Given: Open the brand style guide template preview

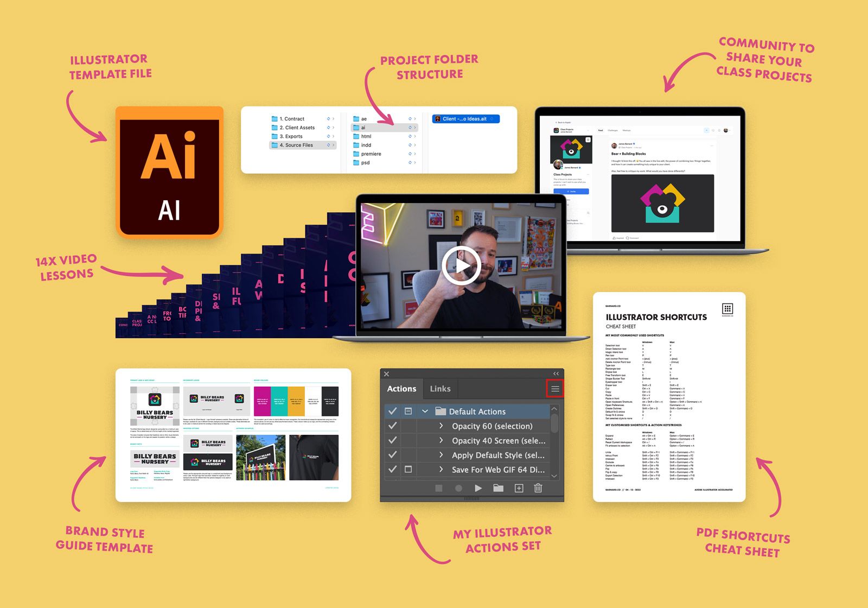Looking at the screenshot, I should pos(233,435).
